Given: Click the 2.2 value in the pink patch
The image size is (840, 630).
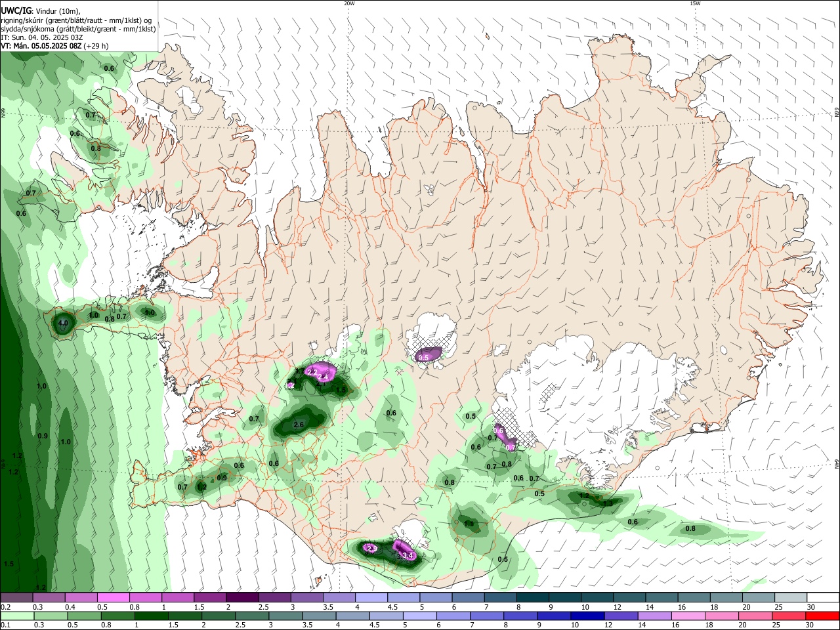Looking at the screenshot, I should (x=312, y=372).
